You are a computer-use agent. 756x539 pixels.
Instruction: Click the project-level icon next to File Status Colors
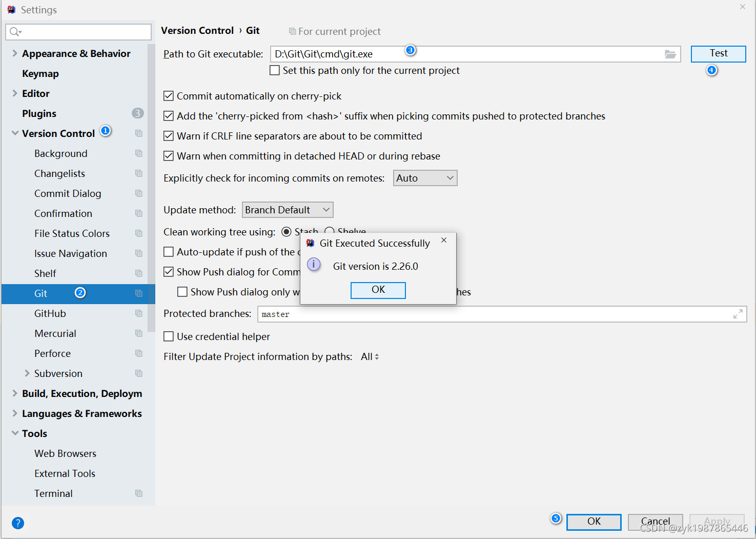pyautogui.click(x=139, y=233)
